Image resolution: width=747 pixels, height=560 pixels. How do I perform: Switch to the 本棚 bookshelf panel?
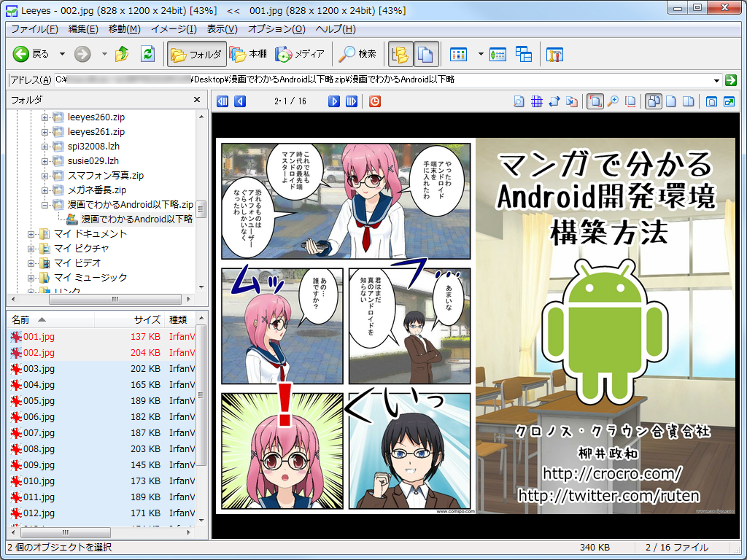(248, 54)
